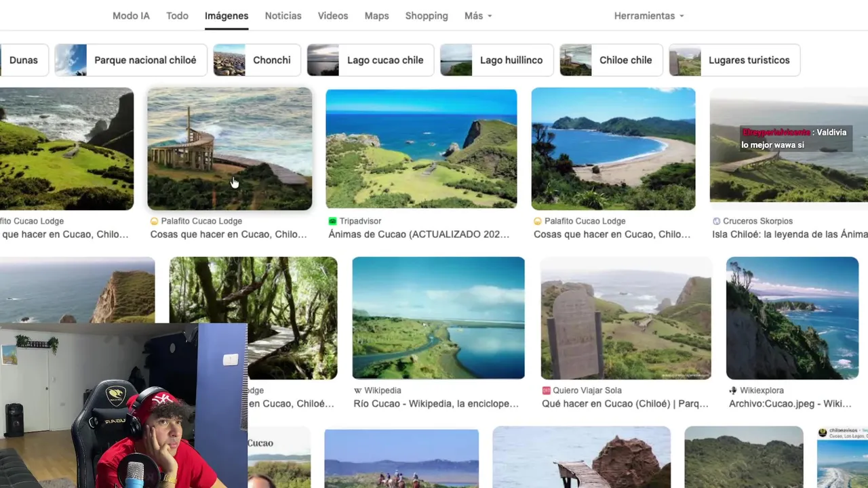Screen dimensions: 868x488
Task: Open the Archivo:Cucao.jpeg - Wiki link
Action: (790, 404)
